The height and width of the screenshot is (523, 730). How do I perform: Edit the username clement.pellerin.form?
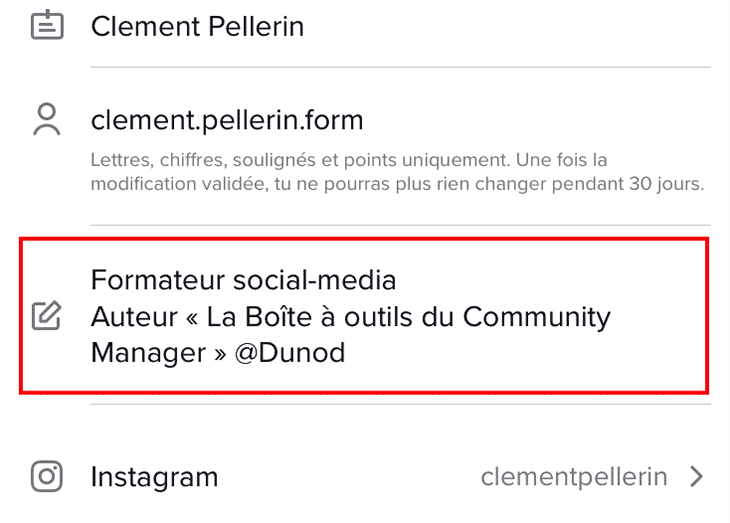[x=227, y=121]
